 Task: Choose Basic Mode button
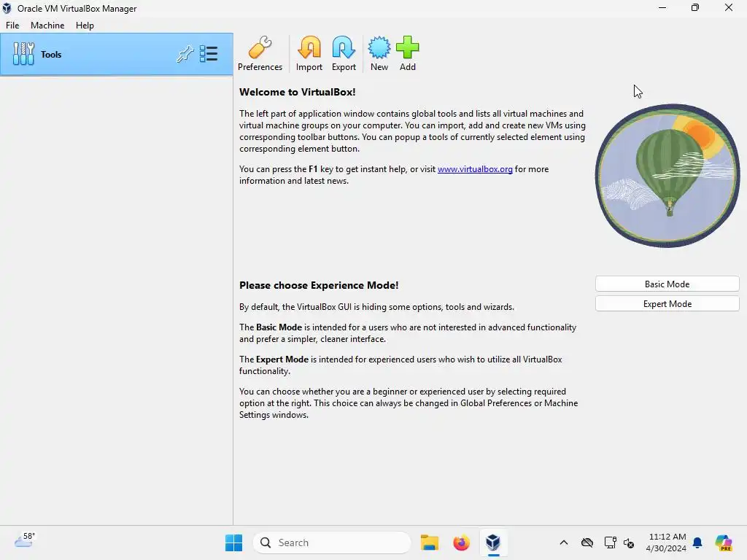pyautogui.click(x=667, y=284)
